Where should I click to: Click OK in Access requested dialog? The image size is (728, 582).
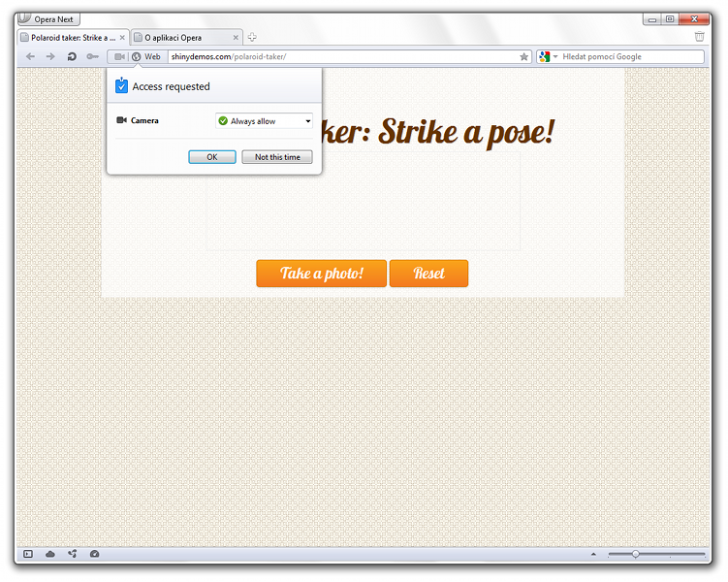pos(212,157)
